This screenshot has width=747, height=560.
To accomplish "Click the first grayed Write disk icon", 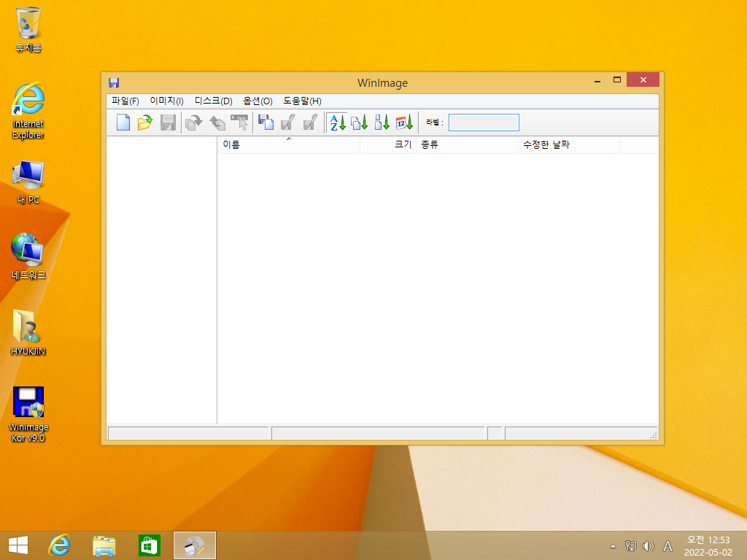I will 287,122.
